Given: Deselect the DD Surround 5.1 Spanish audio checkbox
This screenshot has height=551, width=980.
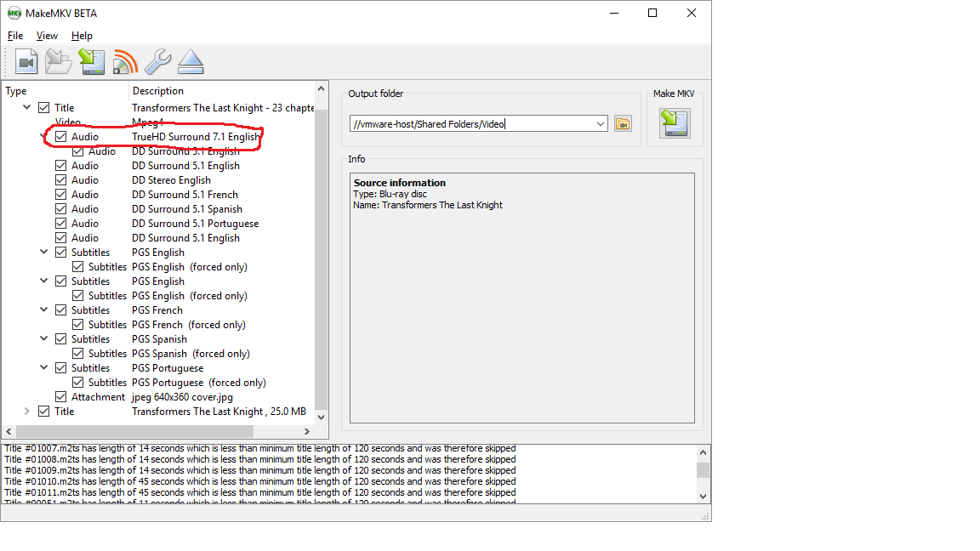Looking at the screenshot, I should [60, 208].
